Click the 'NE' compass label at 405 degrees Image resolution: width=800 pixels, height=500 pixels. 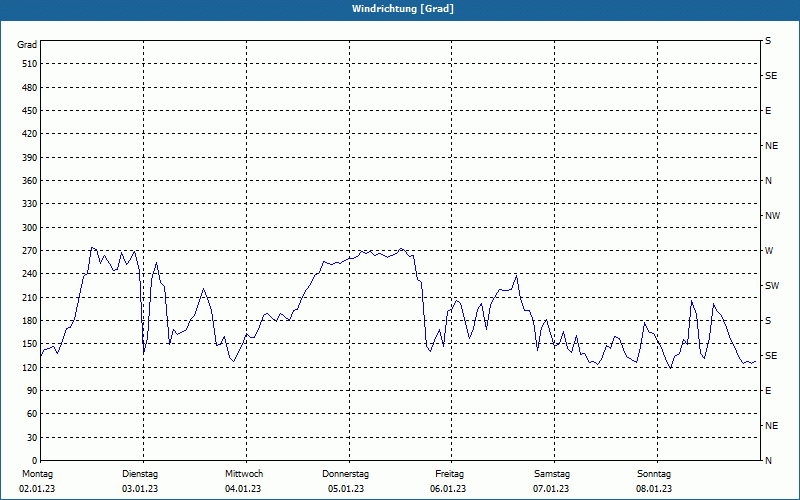[x=771, y=146]
